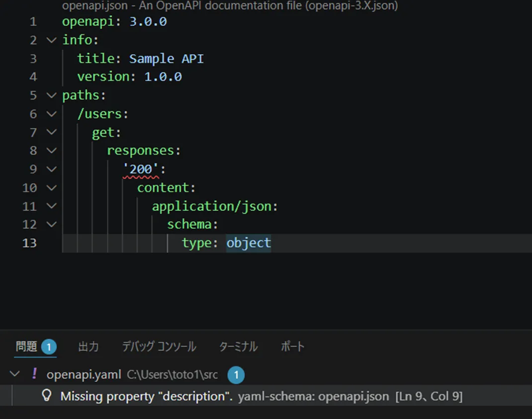The width and height of the screenshot is (532, 419).
Task: Click the openapi.yaml file name in problems
Action: point(84,374)
